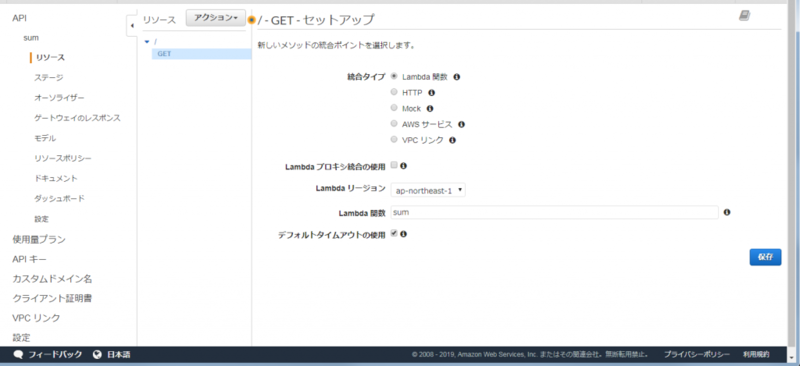Viewport: 800px width, 366px height.
Task: Open API in the sidebar
Action: click(19, 18)
